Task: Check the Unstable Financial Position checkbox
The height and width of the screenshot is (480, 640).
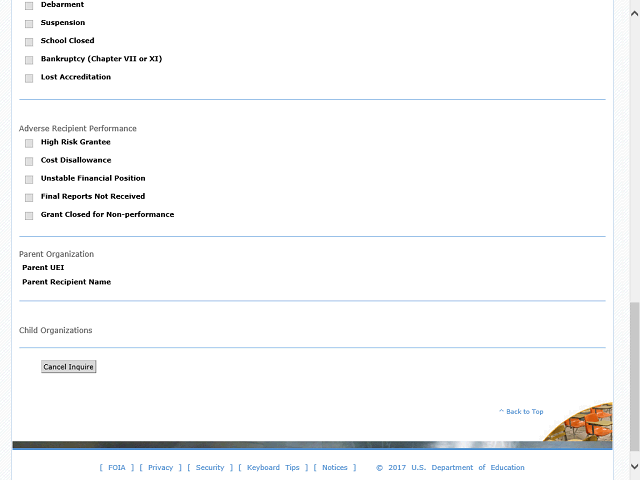Action: (x=29, y=179)
